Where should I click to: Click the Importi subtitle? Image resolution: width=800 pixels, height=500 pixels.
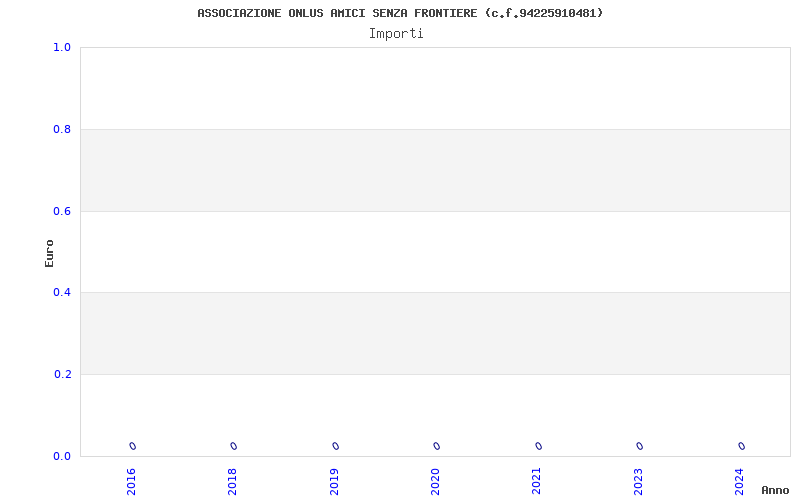[396, 34]
